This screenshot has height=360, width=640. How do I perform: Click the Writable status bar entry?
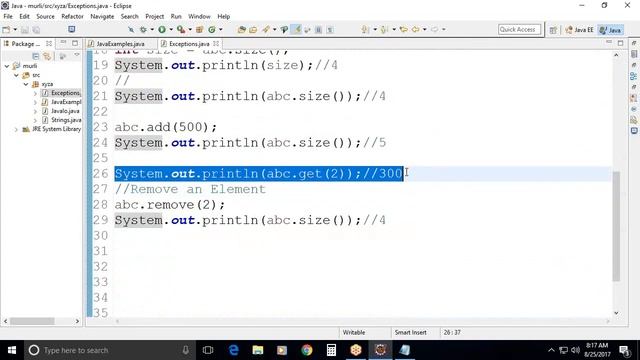353,333
